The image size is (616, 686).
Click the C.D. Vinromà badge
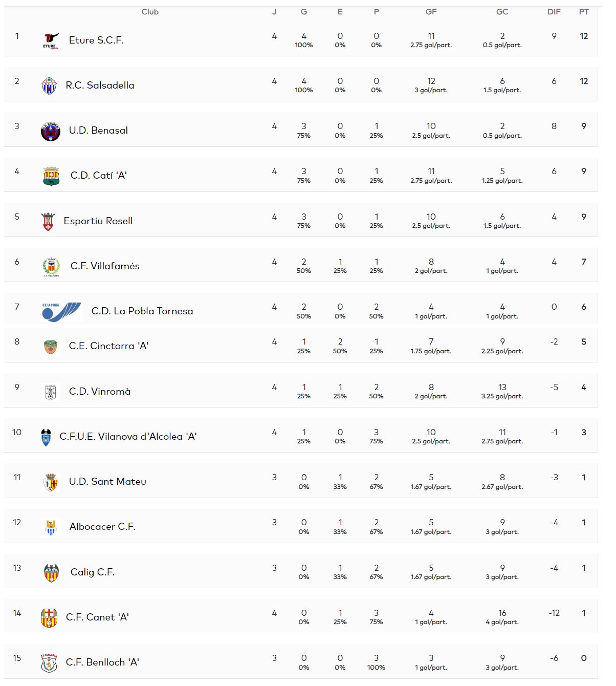point(50,392)
